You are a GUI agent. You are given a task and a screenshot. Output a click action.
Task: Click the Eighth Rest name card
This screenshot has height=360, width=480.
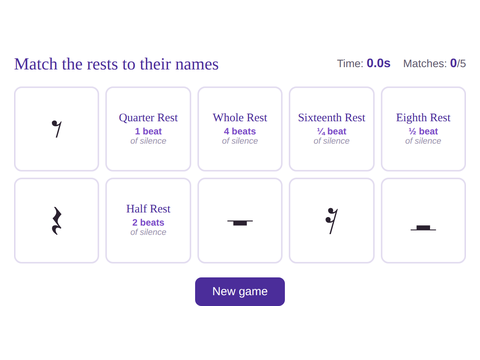pos(423,129)
